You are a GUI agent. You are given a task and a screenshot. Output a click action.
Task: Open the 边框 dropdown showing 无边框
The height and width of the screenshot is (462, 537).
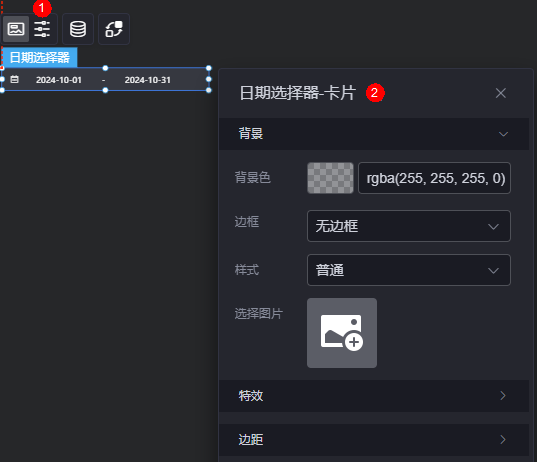click(409, 226)
